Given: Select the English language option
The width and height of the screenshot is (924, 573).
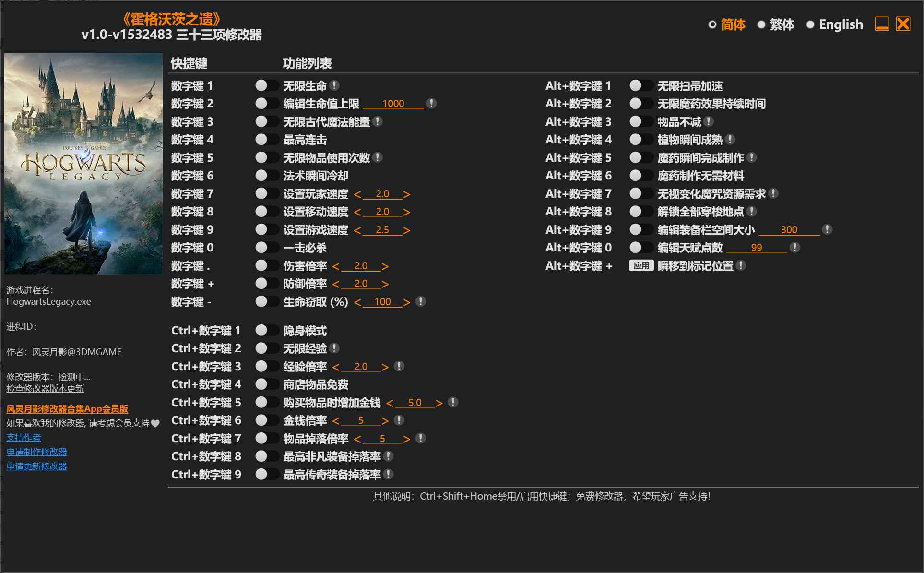Looking at the screenshot, I should (840, 24).
